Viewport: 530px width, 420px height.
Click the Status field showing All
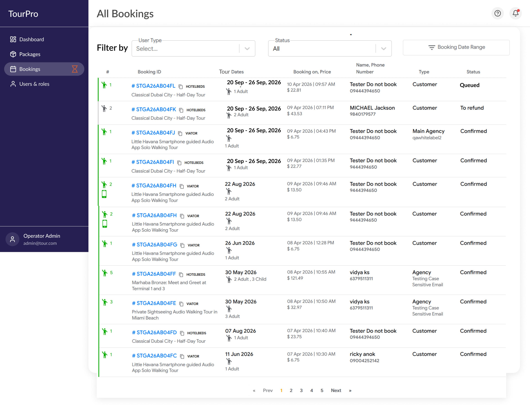pos(330,48)
